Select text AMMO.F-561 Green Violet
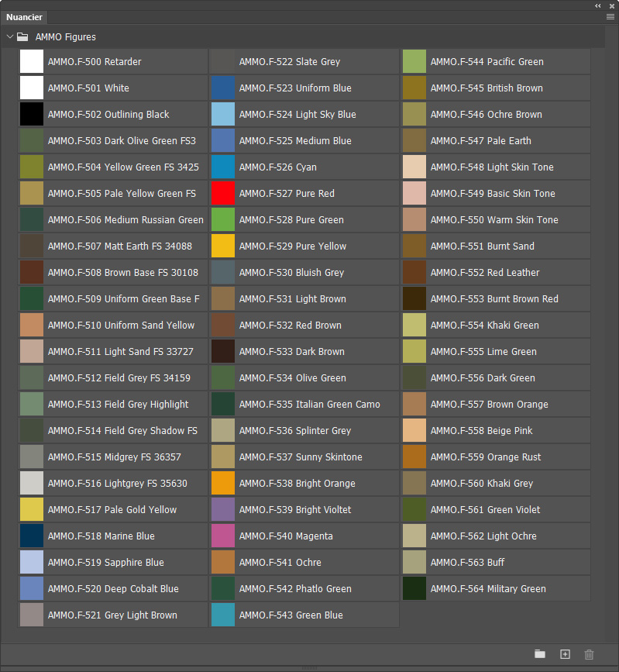The height and width of the screenshot is (672, 619). point(485,509)
